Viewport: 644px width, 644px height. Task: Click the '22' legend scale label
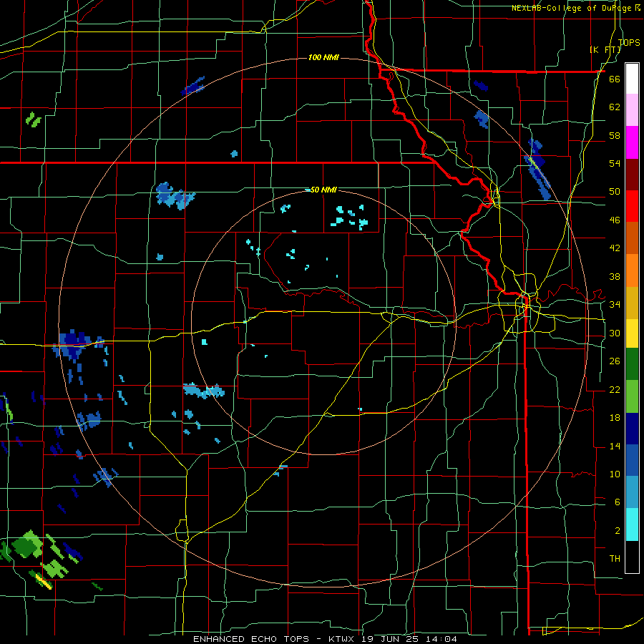point(615,389)
